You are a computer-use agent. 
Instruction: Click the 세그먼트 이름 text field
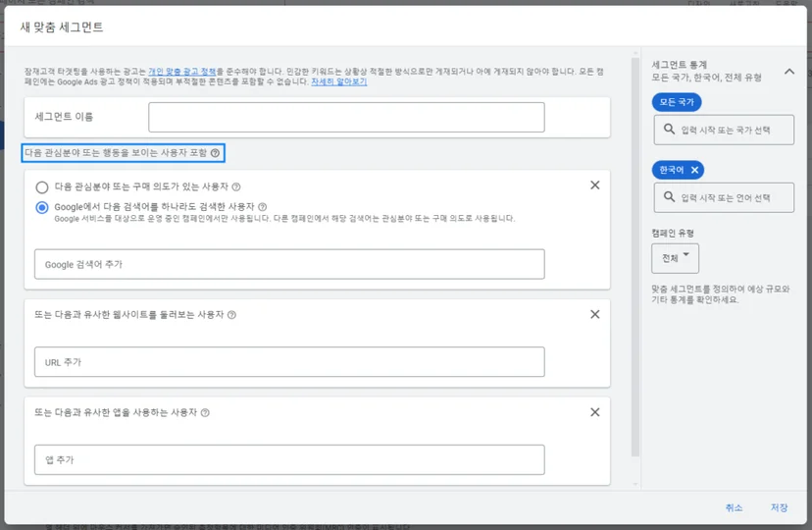[346, 117]
